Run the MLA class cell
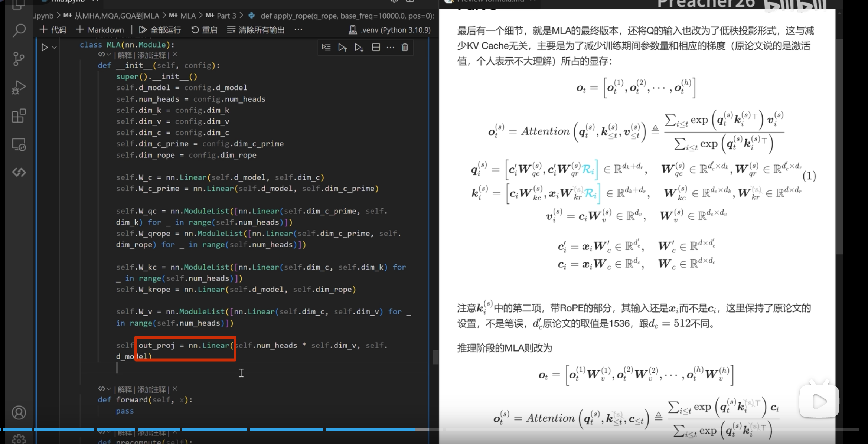The image size is (868, 444). (x=45, y=48)
